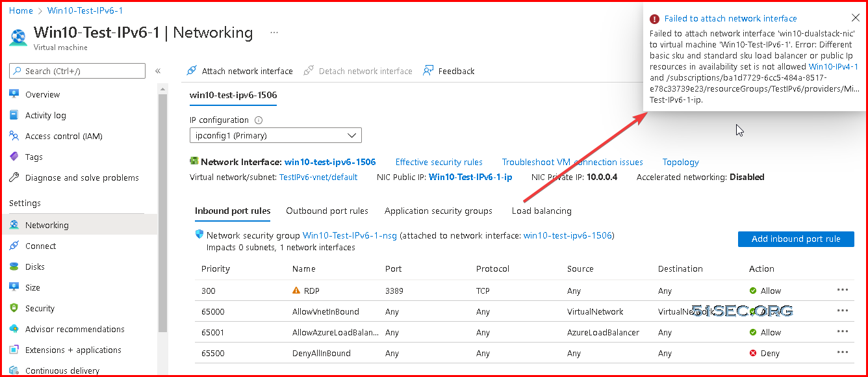
Task: Click the info icon next to IP configuration
Action: (259, 120)
